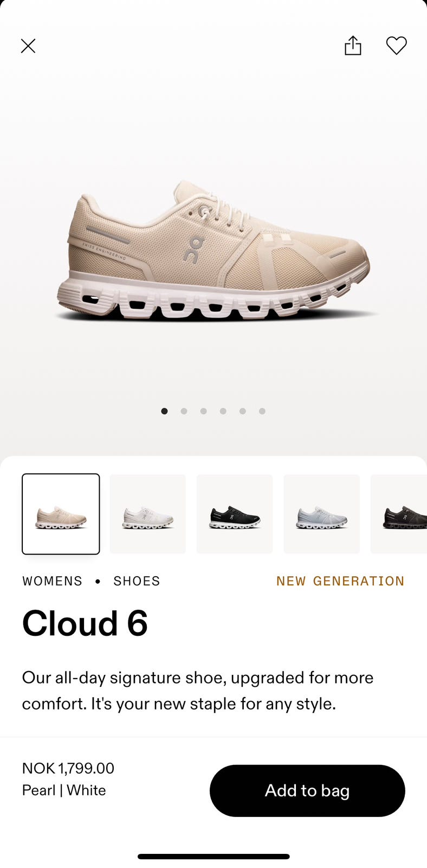Show the fourth gallery image dot

(x=223, y=411)
